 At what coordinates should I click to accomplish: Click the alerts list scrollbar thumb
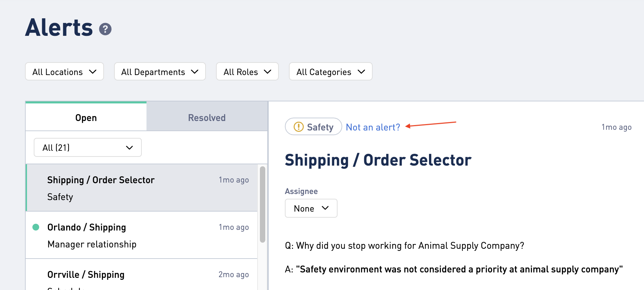[x=263, y=204]
